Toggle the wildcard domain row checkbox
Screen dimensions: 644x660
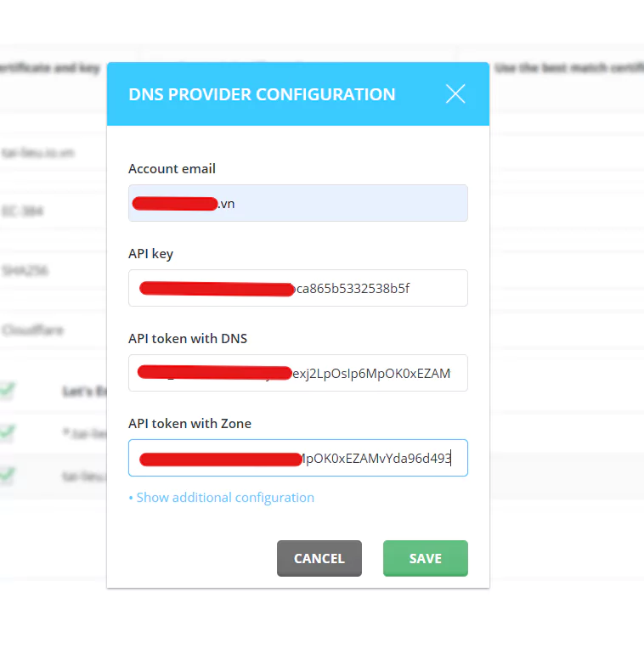click(x=8, y=433)
